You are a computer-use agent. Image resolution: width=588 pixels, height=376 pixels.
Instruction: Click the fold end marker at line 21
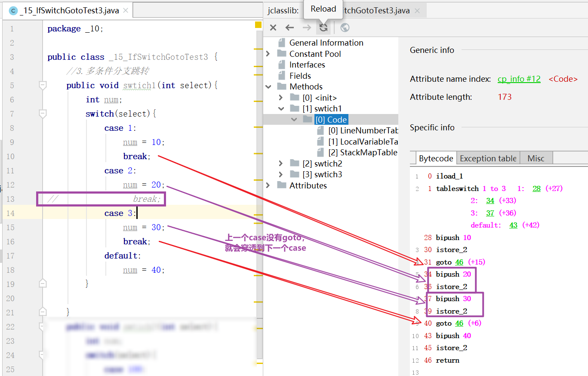click(x=42, y=312)
